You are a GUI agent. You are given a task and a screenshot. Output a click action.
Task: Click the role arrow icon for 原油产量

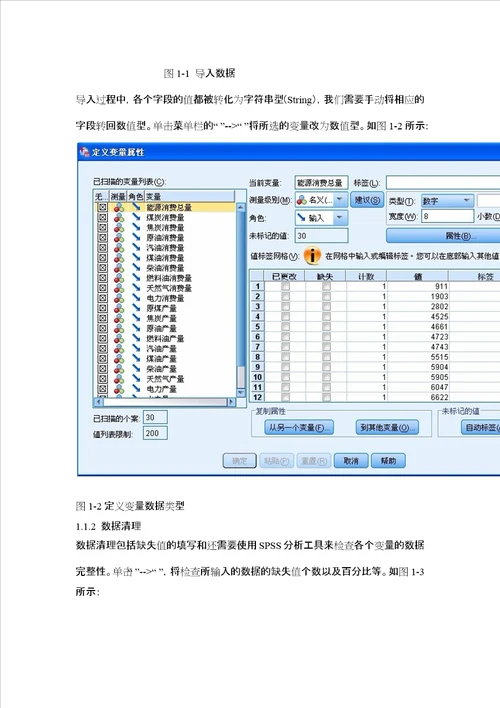pos(136,328)
